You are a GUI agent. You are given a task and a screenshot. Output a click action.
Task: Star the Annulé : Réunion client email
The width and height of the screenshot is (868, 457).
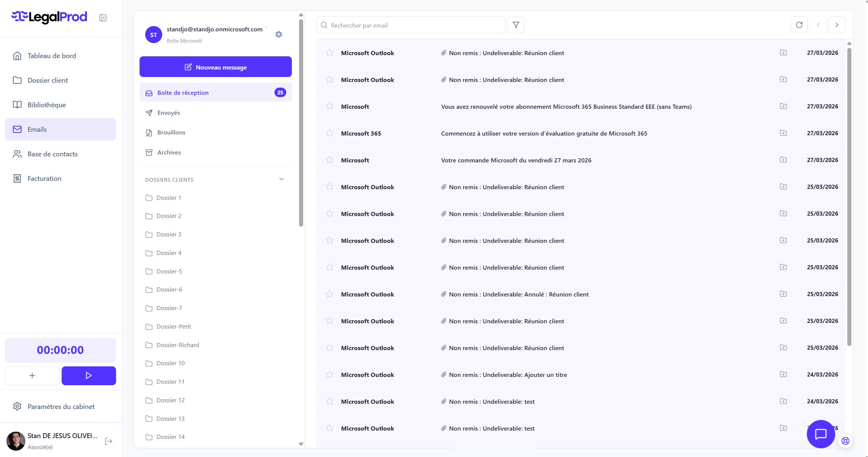[330, 294]
